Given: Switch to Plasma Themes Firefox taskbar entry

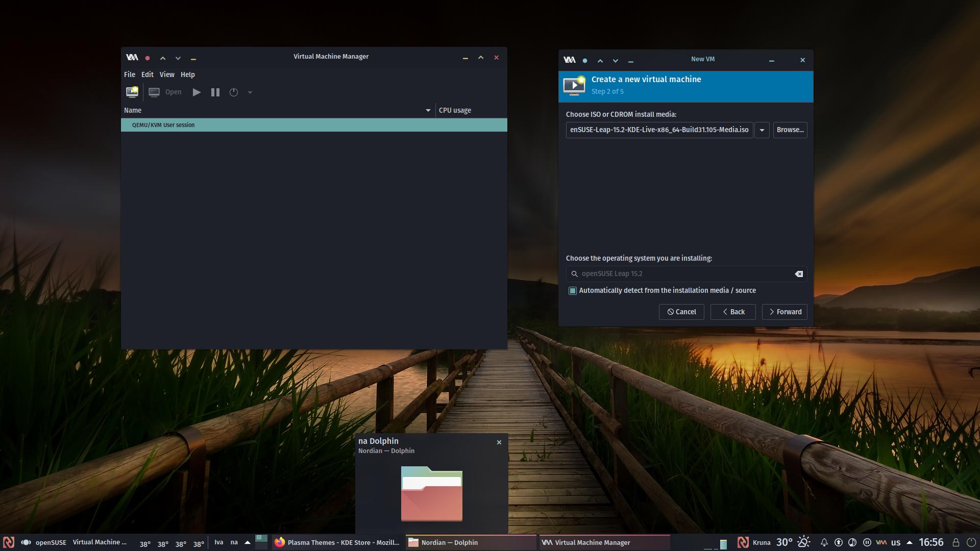Looking at the screenshot, I should 337,542.
